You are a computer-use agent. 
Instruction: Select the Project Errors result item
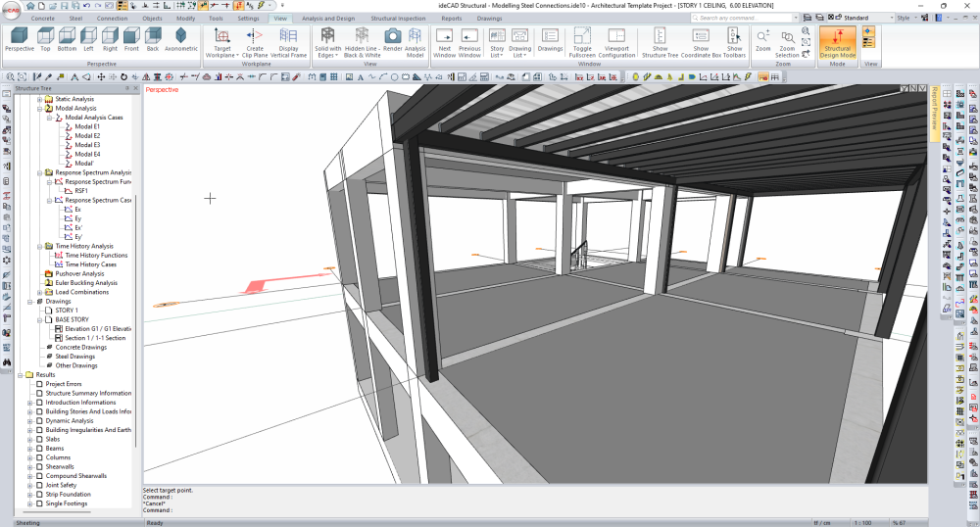[64, 384]
